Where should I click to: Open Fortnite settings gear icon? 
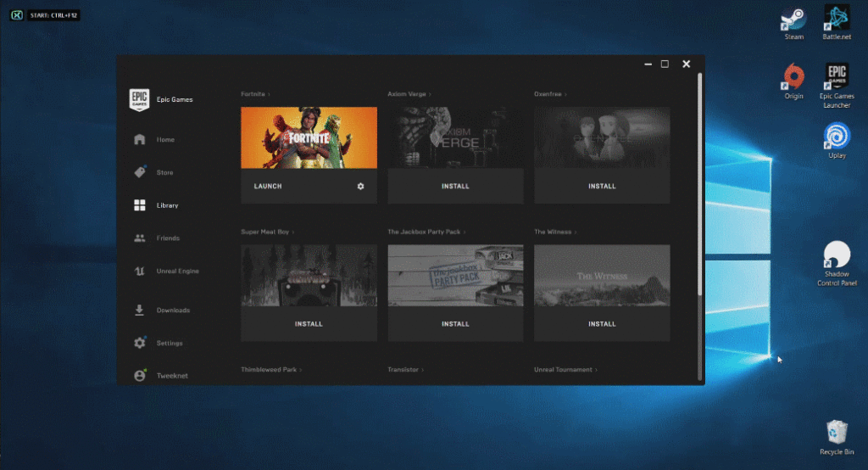click(360, 187)
